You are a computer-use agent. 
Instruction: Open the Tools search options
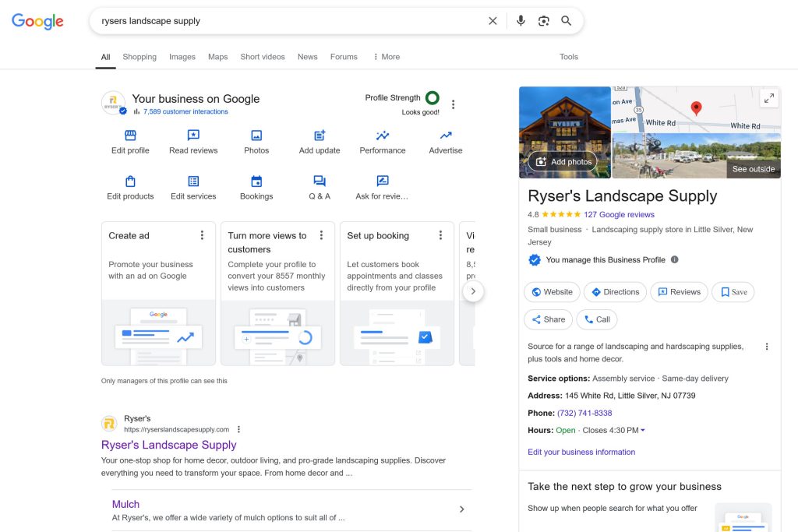click(x=568, y=57)
